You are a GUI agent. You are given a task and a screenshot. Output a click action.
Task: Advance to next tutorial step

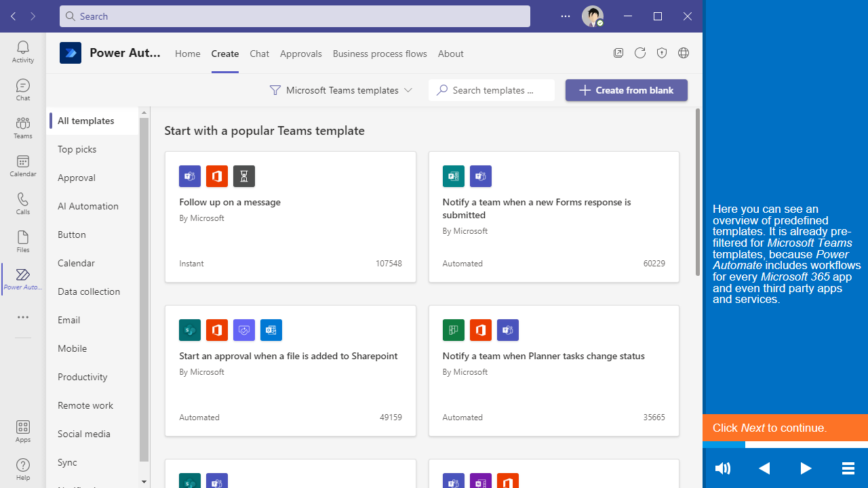click(806, 468)
